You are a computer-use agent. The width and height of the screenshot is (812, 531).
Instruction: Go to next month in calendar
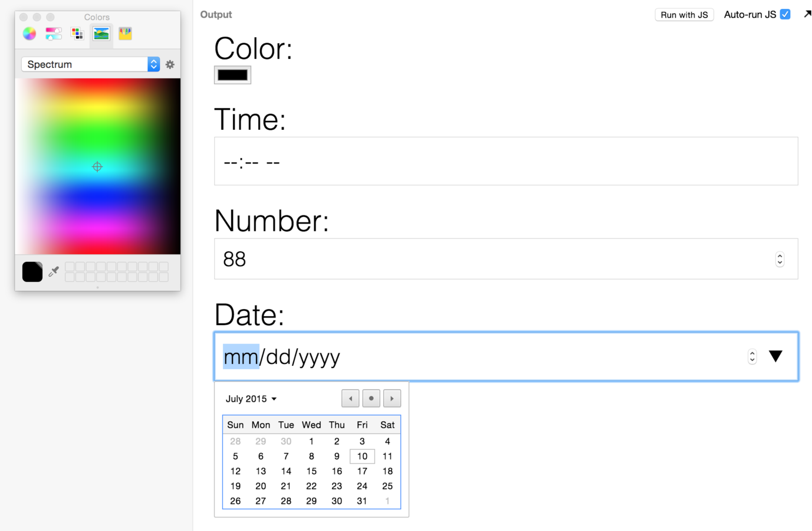(x=392, y=398)
